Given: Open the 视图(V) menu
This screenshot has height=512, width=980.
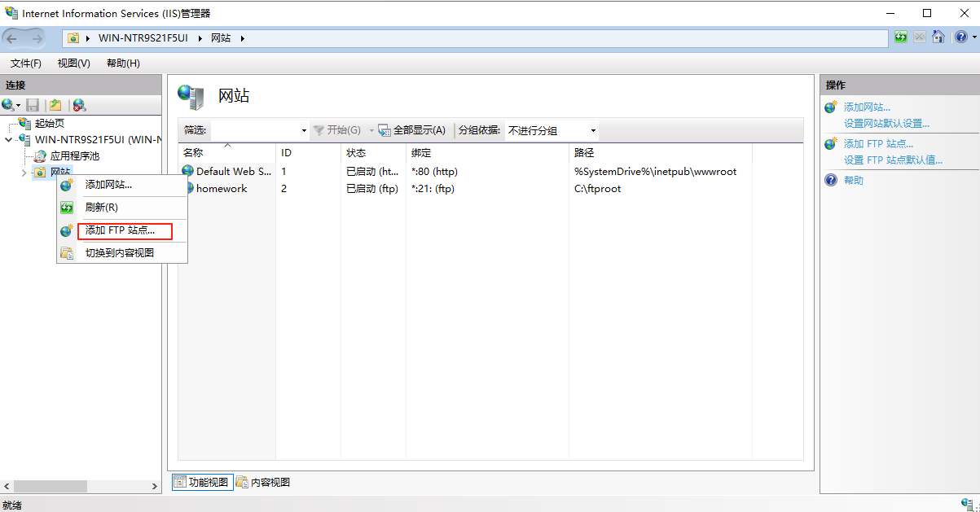Looking at the screenshot, I should (x=74, y=63).
